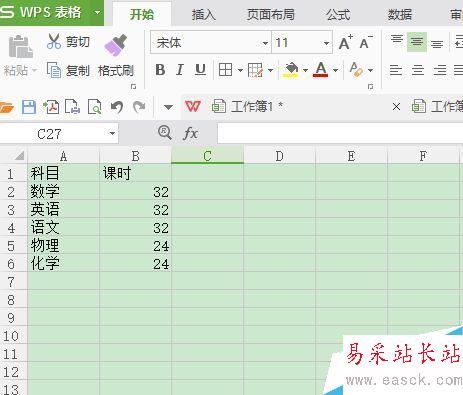463x395 pixels.
Task: Decrease font size with A- icon
Action: coord(366,42)
